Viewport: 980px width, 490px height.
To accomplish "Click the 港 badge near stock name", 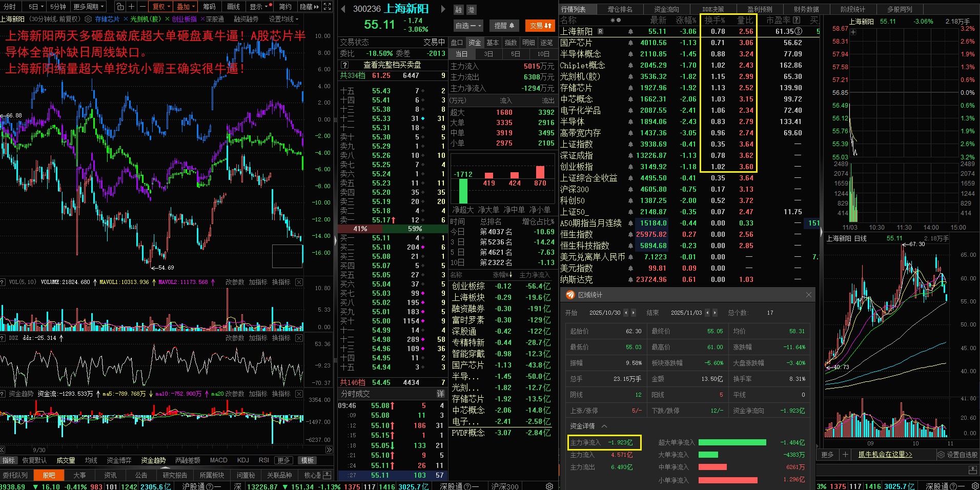I will [471, 10].
